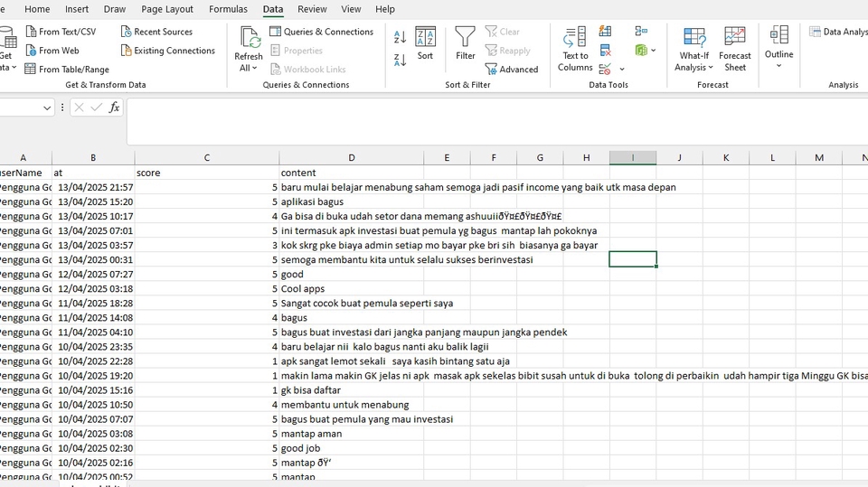Select column B header
The width and height of the screenshot is (868, 487).
pyautogui.click(x=93, y=158)
